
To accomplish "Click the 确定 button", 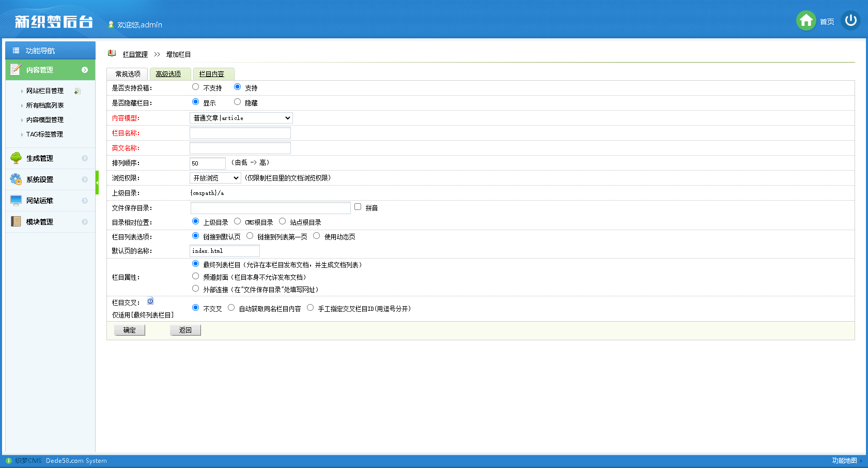I will click(x=130, y=330).
